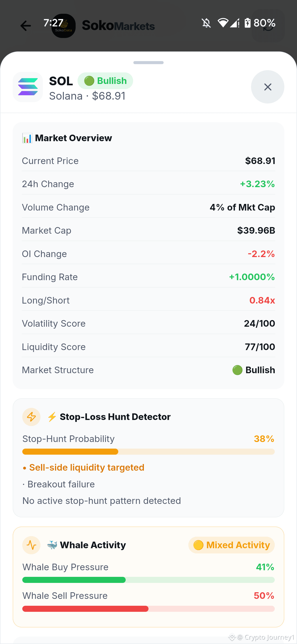Viewport: 297px width, 644px height.
Task: Close the SOL details sheet
Action: pyautogui.click(x=268, y=87)
